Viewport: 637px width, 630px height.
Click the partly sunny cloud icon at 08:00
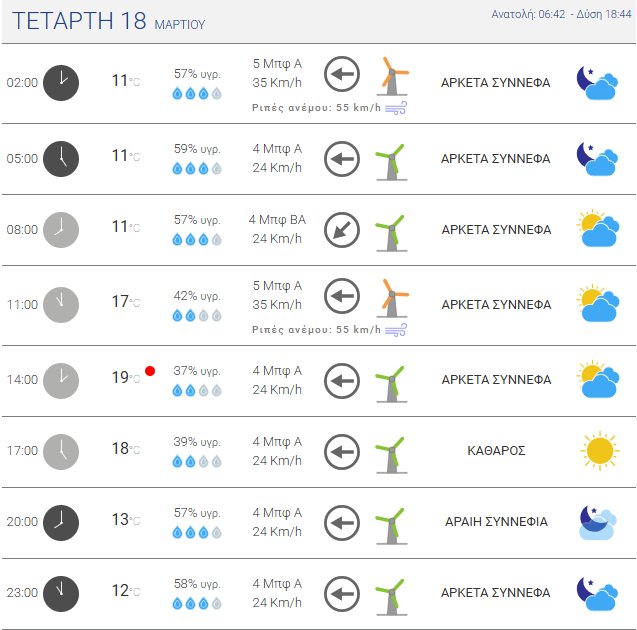(598, 230)
